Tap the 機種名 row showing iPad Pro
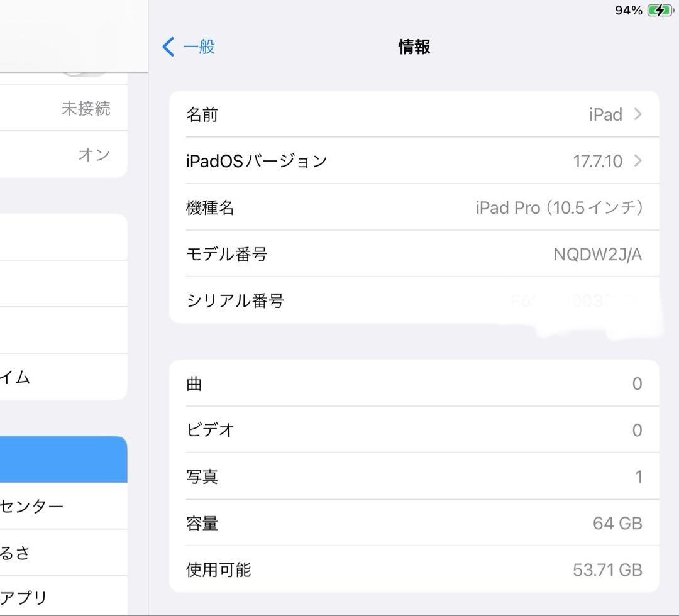Viewport: 679px width, 616px height. click(x=415, y=207)
